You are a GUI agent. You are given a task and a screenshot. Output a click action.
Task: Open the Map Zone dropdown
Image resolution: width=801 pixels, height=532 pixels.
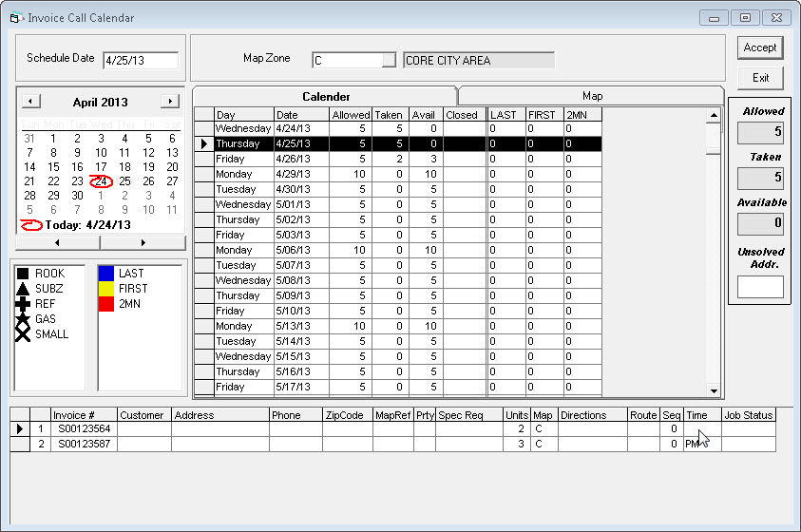(388, 60)
